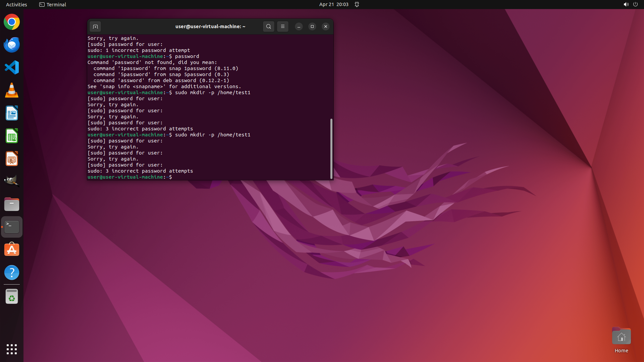Viewport: 644px width, 362px height.
Task: Launch GIMP image editor
Action: pos(12,181)
